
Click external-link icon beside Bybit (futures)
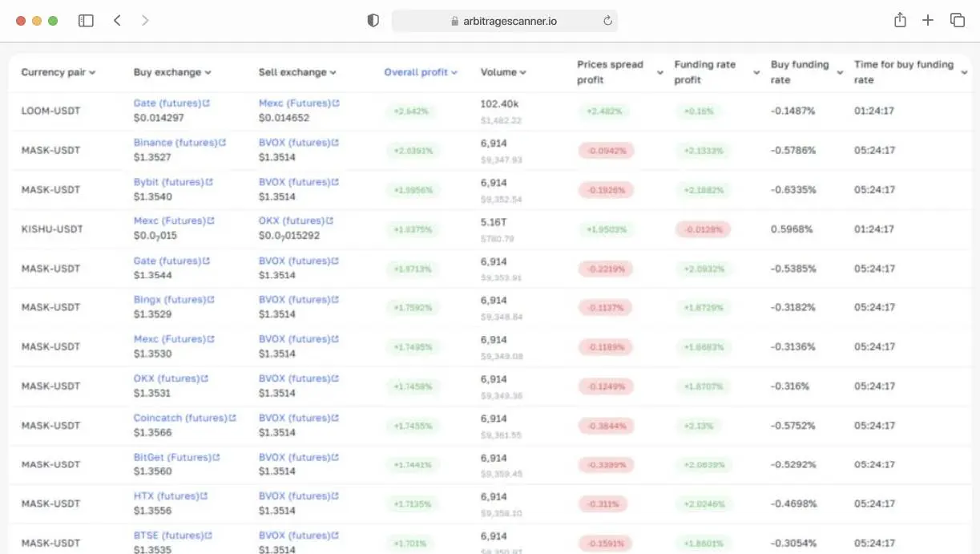209,182
